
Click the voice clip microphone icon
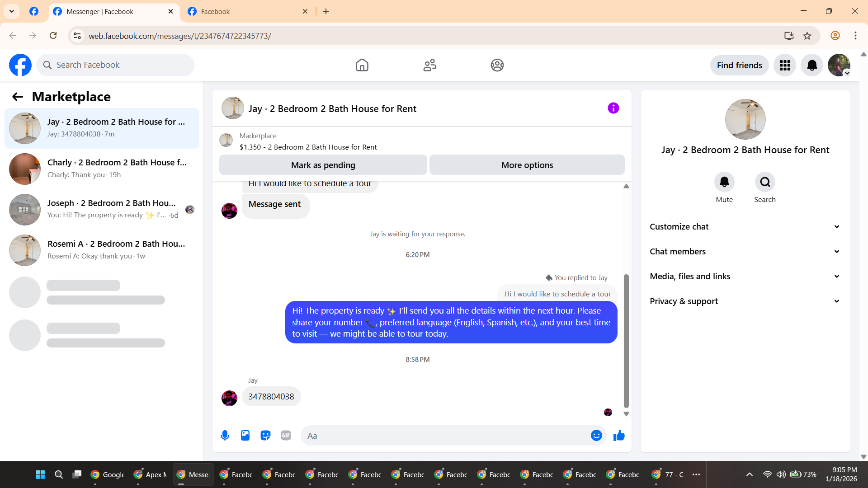coord(225,436)
